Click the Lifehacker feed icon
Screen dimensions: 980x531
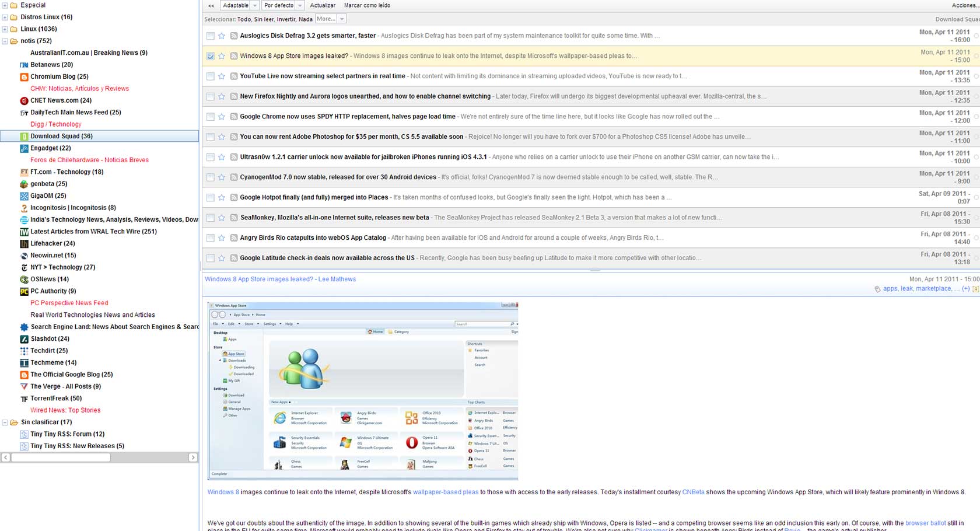pyautogui.click(x=24, y=243)
